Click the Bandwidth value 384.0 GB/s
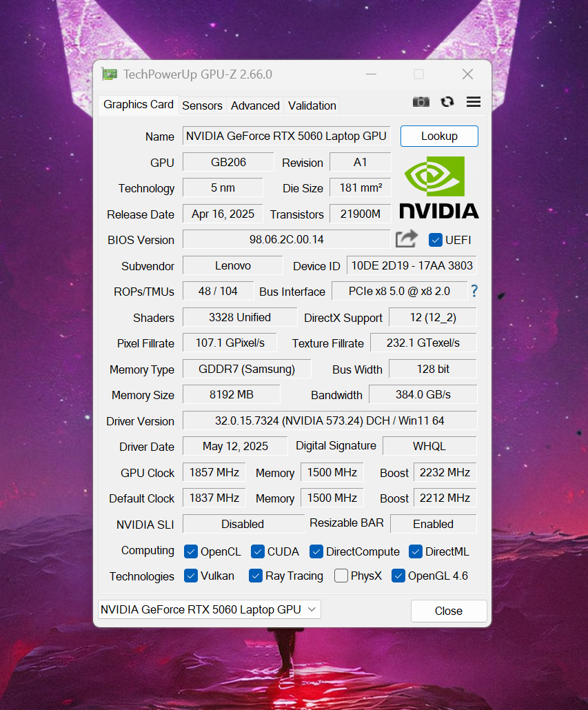The image size is (588, 710). click(x=423, y=394)
